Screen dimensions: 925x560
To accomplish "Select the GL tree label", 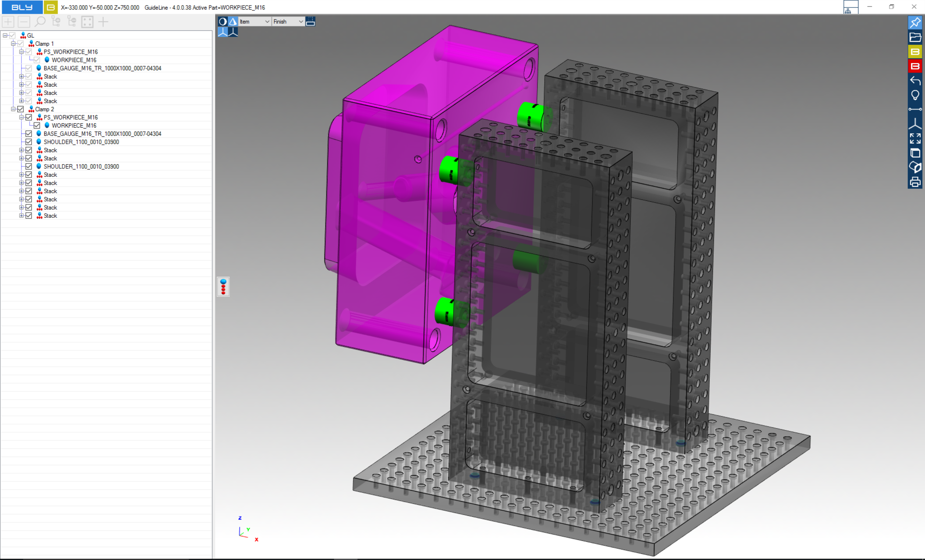I will [31, 35].
